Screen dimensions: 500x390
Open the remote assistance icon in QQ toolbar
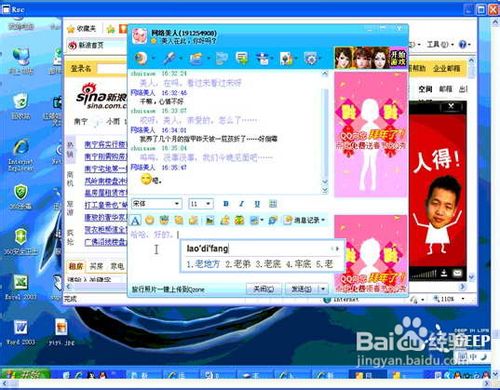pyautogui.click(x=264, y=58)
